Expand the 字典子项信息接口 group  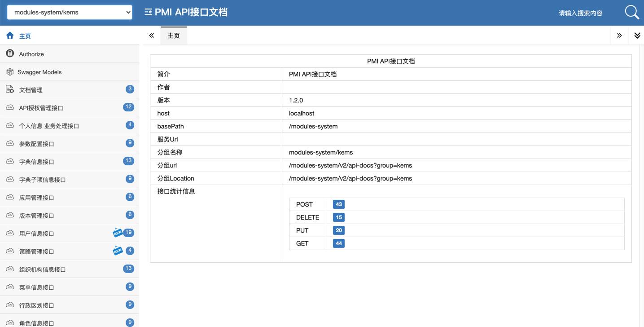70,179
